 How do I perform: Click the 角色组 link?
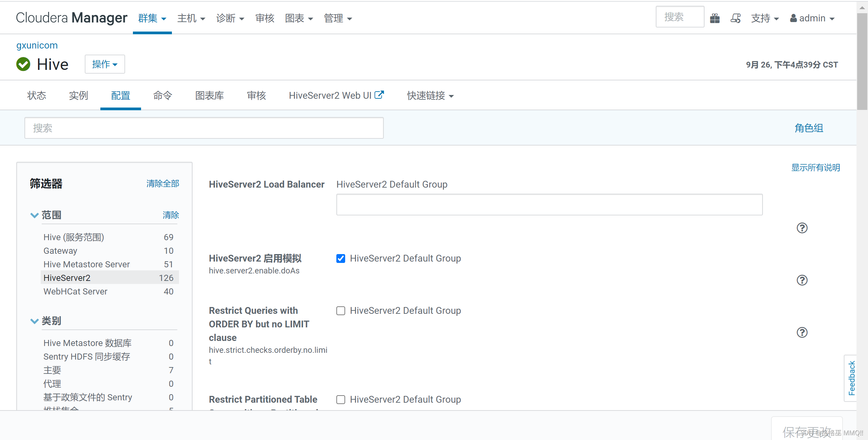pos(809,128)
